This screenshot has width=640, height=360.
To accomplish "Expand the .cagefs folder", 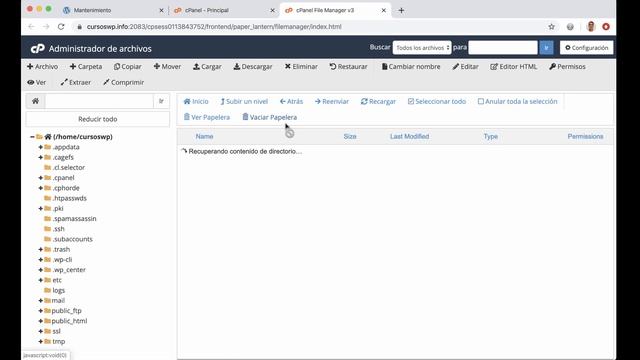I will 40,157.
